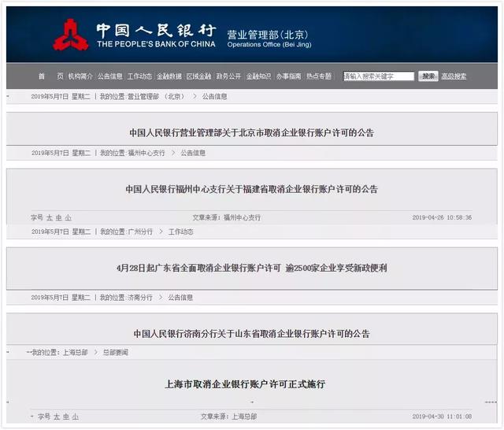Click the text 文章来源：上海总部
The height and width of the screenshot is (430, 504).
coord(229,417)
